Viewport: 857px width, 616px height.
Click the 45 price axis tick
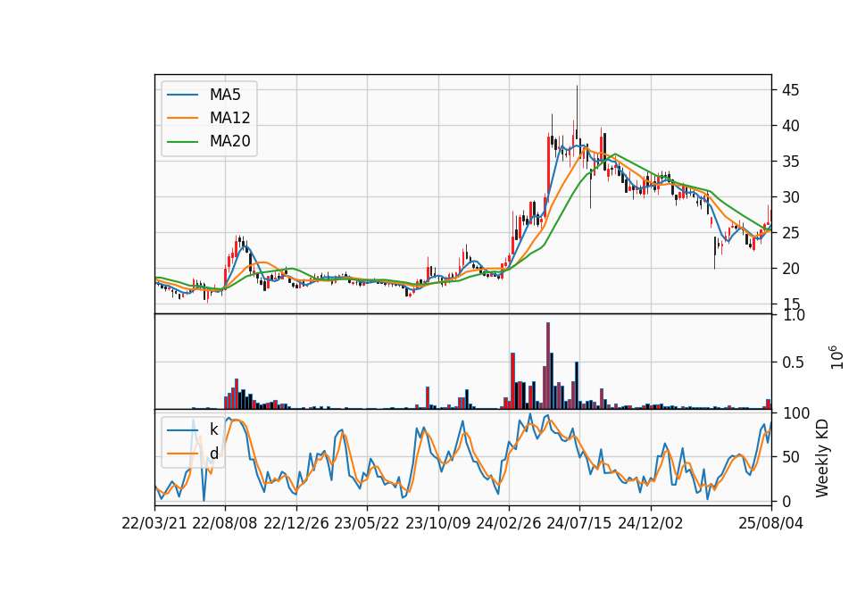coord(790,90)
